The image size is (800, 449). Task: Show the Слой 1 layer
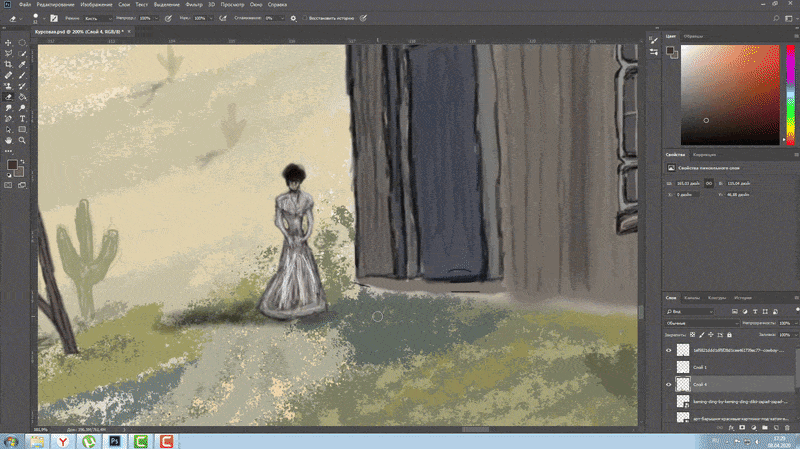[x=668, y=367]
